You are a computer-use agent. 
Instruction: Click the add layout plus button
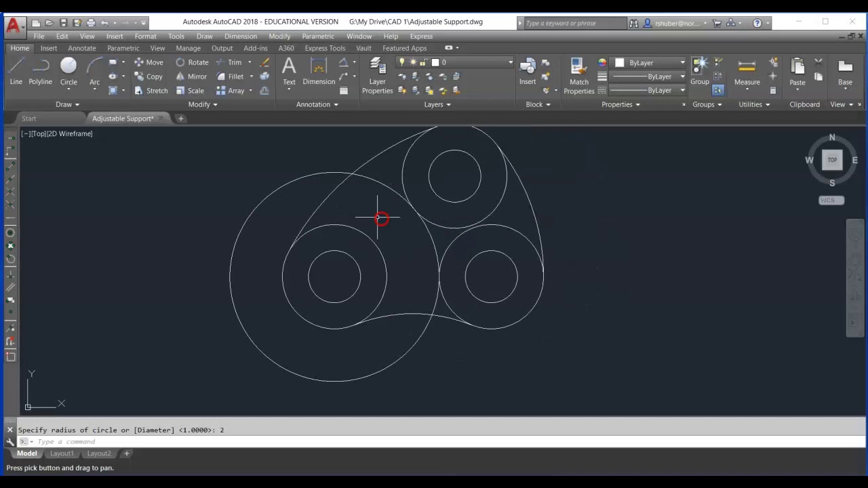click(126, 453)
